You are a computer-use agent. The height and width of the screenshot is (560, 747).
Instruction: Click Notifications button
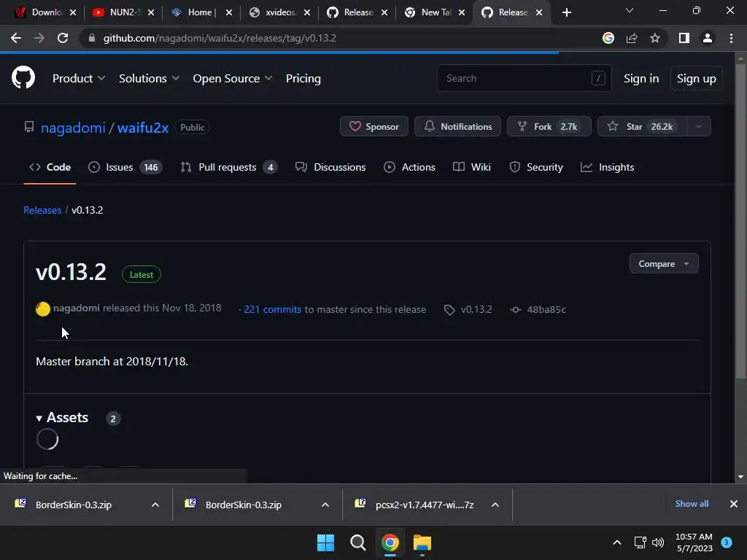click(457, 127)
